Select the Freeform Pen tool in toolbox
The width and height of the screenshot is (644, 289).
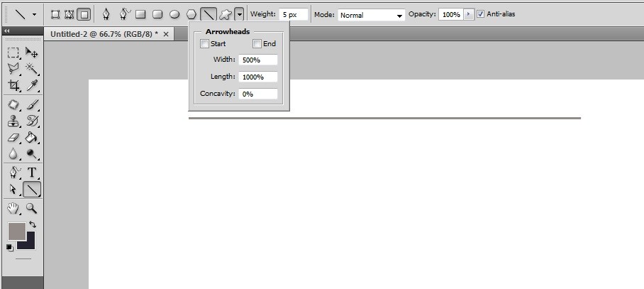(13, 173)
